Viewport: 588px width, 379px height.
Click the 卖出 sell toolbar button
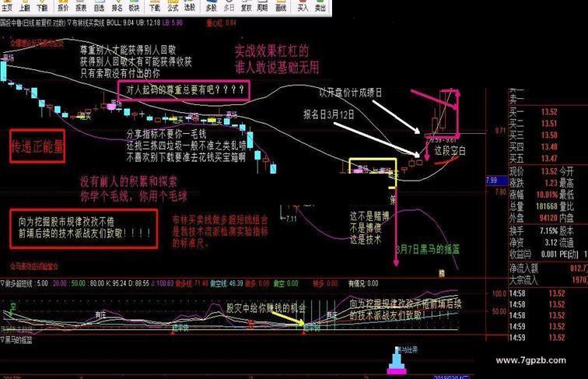(x=320, y=7)
